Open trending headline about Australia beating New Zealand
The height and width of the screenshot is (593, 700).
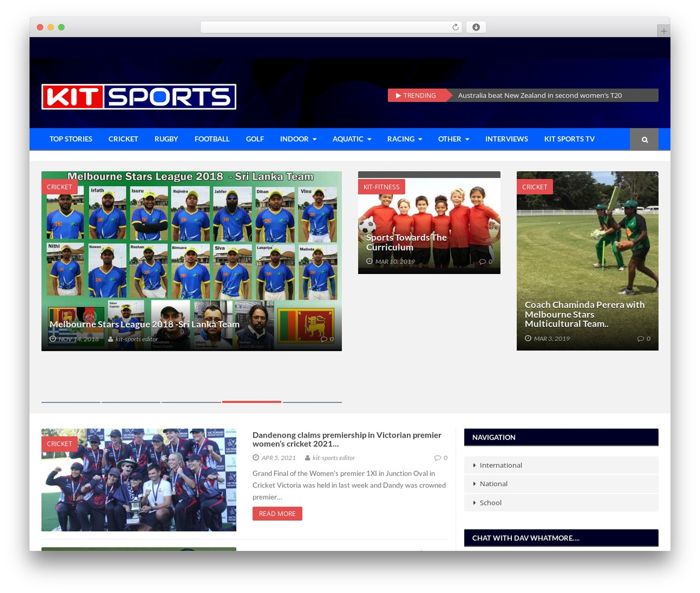click(x=540, y=95)
